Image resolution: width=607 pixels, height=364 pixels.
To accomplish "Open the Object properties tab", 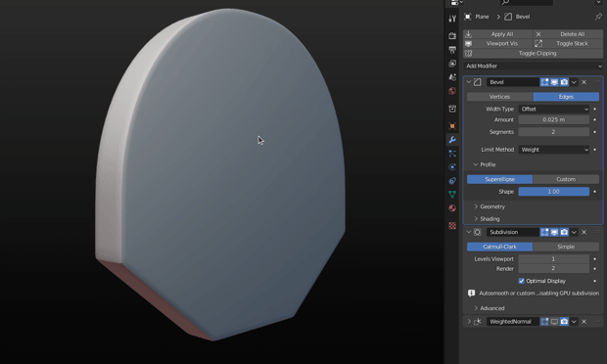I will (x=452, y=126).
